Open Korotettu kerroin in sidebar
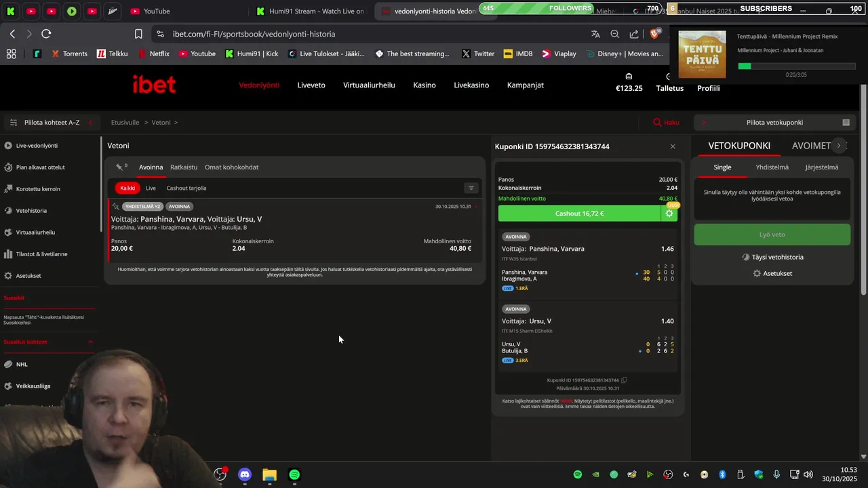Screen dimensions: 868x488 (x=38, y=189)
